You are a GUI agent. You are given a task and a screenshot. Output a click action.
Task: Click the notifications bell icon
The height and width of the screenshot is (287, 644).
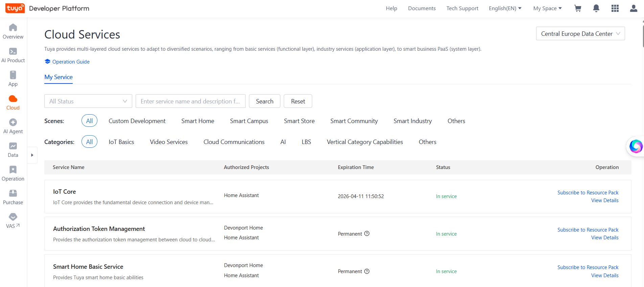coord(596,8)
